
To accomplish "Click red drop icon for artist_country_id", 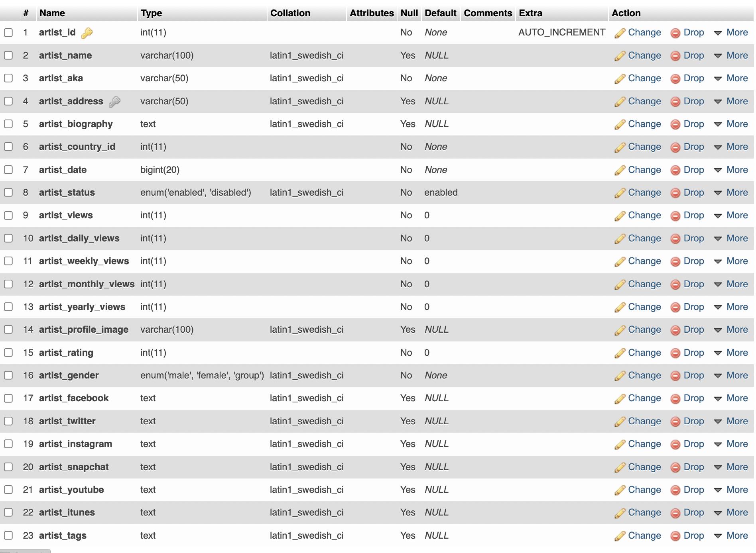I will [675, 147].
